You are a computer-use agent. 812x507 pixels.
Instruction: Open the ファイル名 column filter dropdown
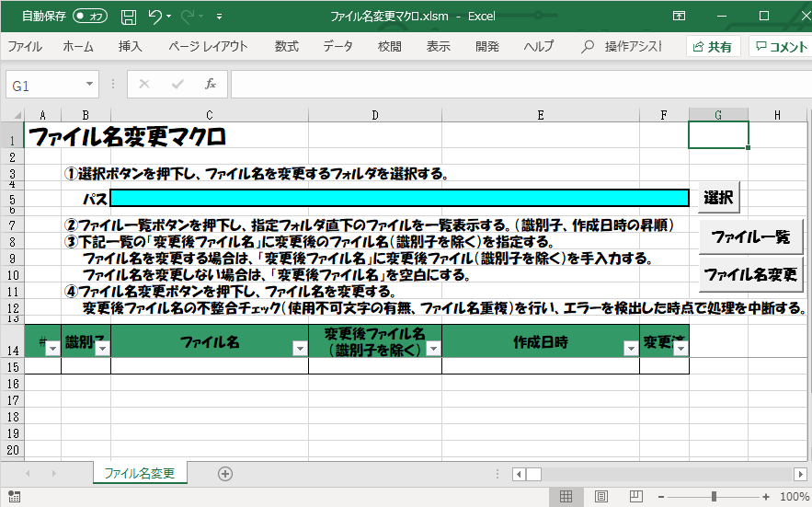[300, 349]
